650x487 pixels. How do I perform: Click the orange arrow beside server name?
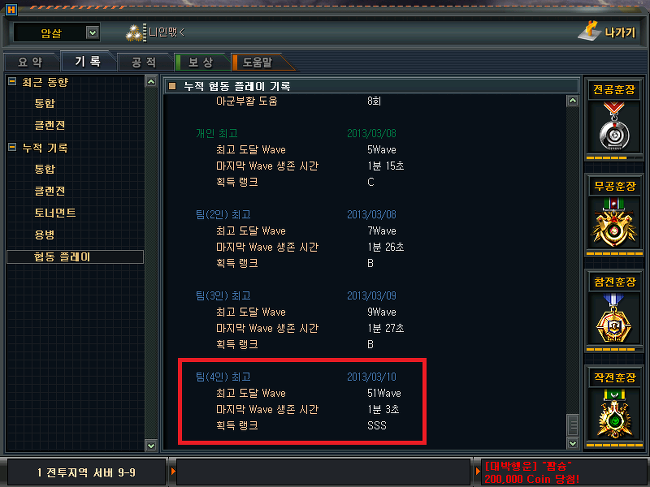coord(173,472)
